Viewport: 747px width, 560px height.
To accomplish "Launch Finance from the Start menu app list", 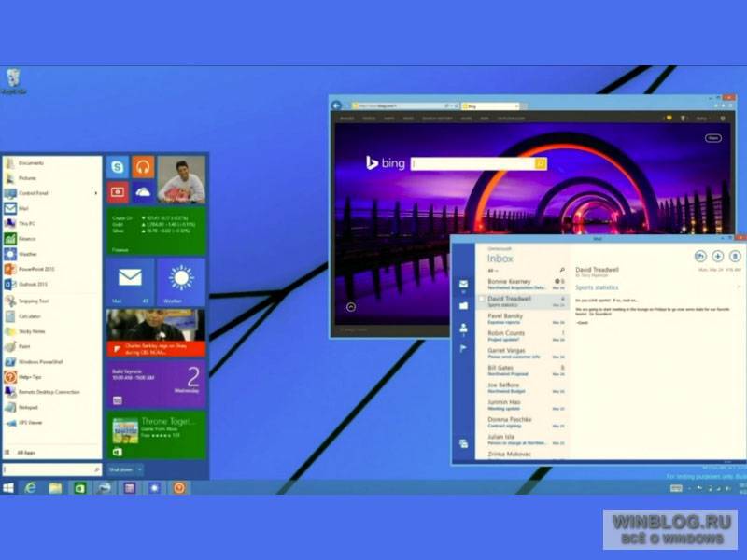I will click(52, 239).
